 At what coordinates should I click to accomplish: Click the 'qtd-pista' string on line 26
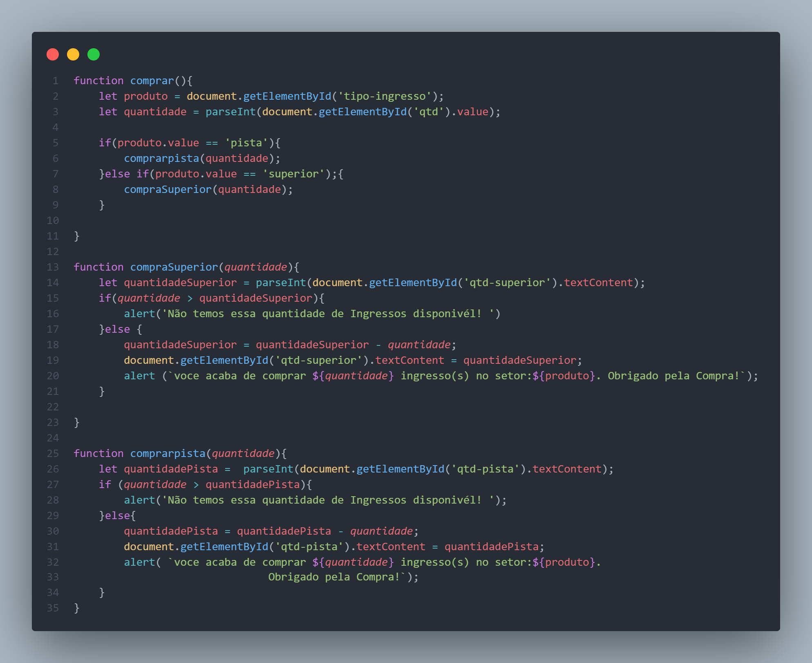485,469
